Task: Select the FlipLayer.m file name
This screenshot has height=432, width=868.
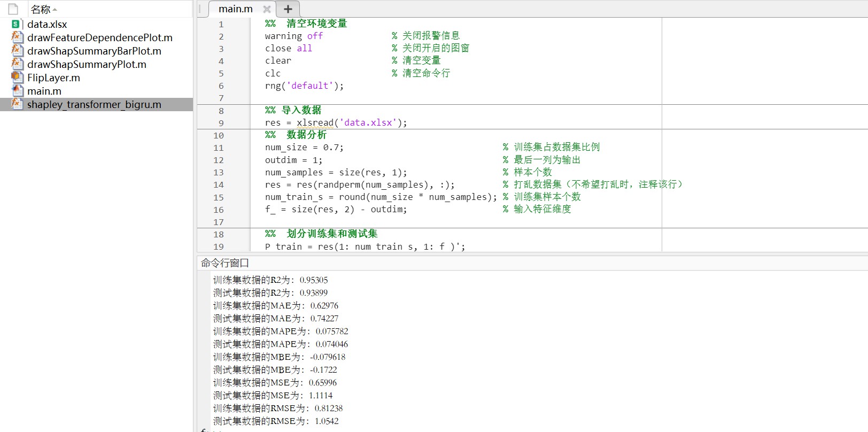Action: tap(53, 78)
